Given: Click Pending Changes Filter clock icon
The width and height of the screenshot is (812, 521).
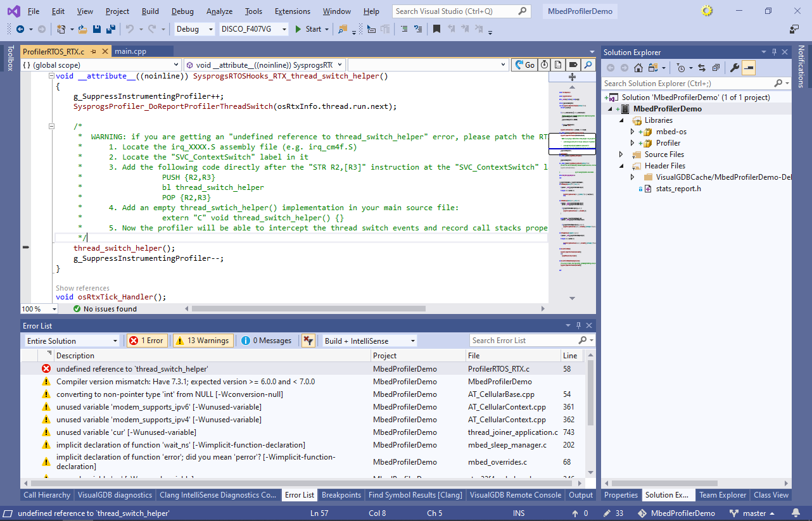Looking at the screenshot, I should tap(681, 68).
